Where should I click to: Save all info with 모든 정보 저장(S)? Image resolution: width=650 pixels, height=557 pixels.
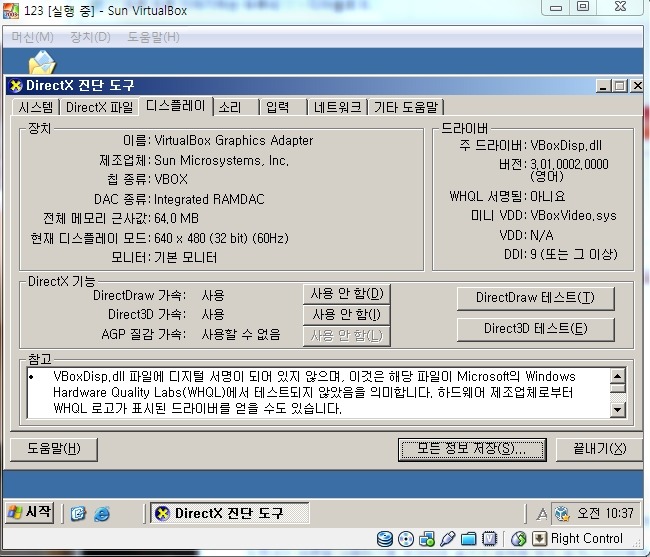472,449
